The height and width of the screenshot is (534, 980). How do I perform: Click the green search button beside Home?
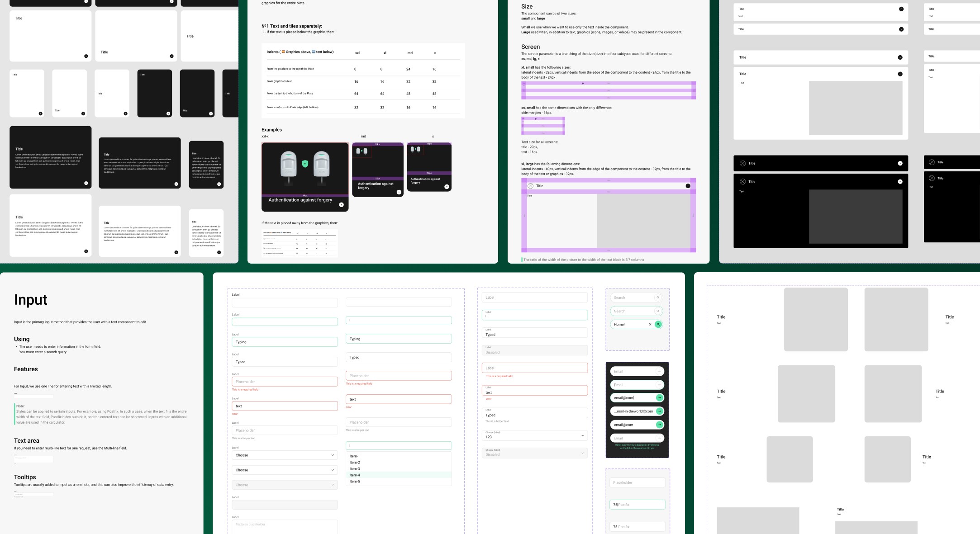point(658,324)
